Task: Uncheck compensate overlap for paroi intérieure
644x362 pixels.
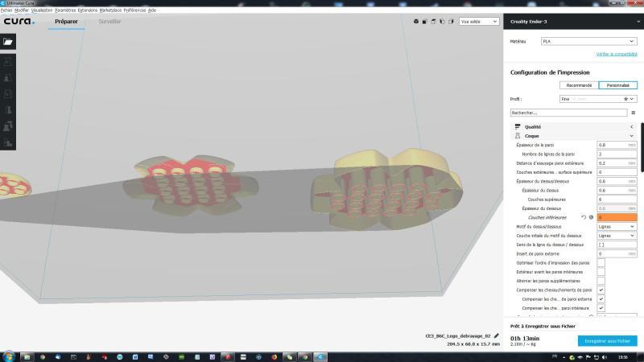Action: coord(601,308)
